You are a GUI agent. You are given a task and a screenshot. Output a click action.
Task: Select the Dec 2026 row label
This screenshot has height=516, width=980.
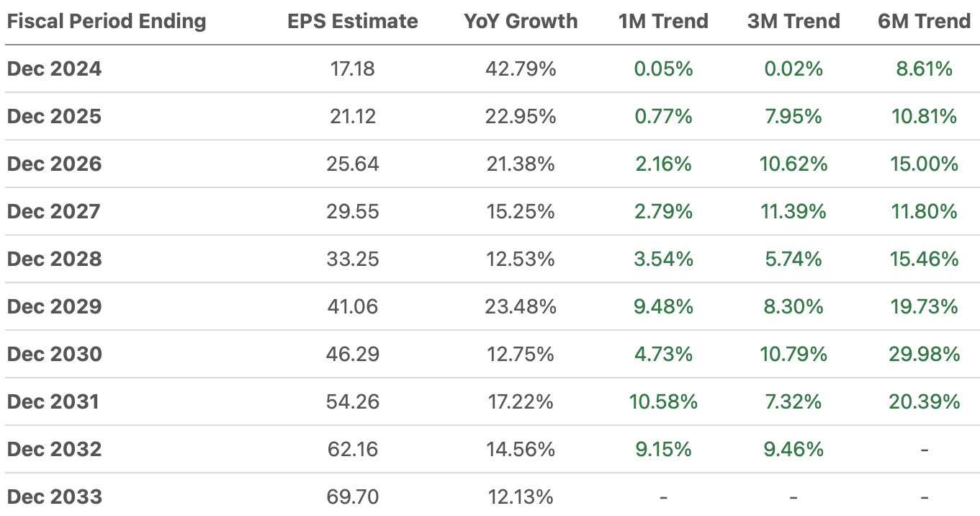click(x=55, y=164)
